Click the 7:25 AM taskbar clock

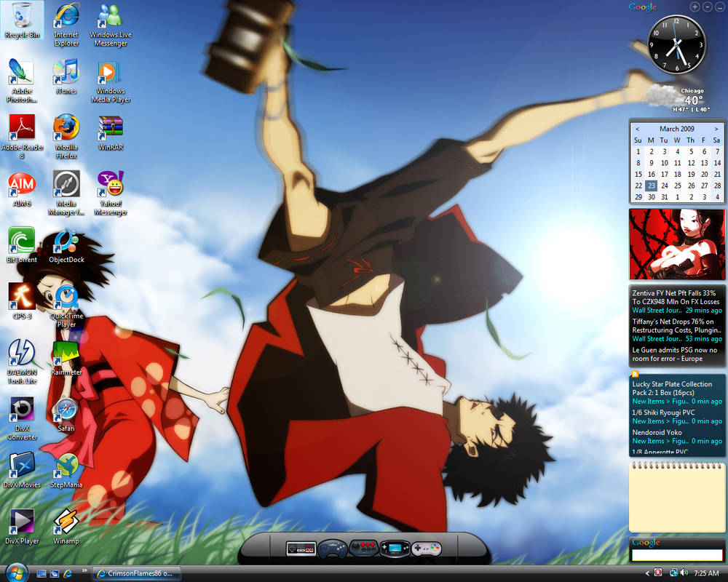[x=706, y=574]
